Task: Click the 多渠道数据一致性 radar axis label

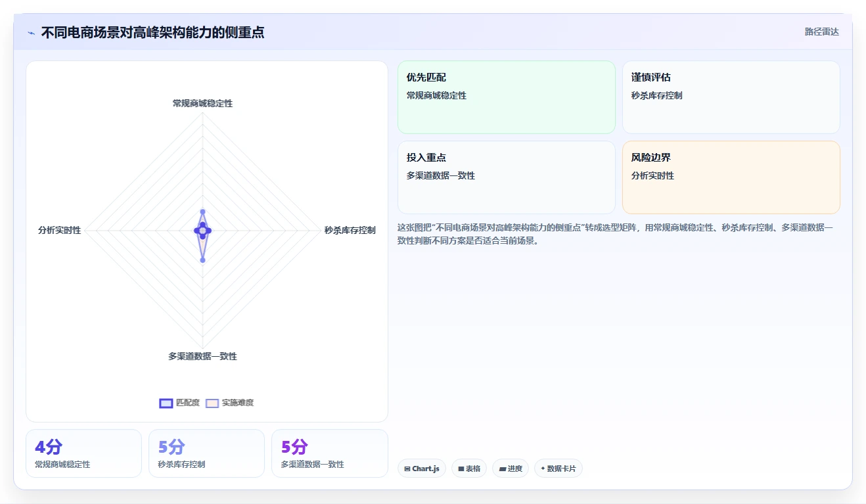Action: pos(202,356)
